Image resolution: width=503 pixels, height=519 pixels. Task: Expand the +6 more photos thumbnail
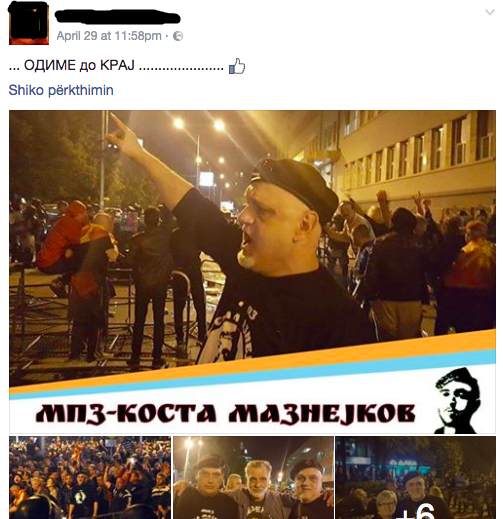pos(416,477)
